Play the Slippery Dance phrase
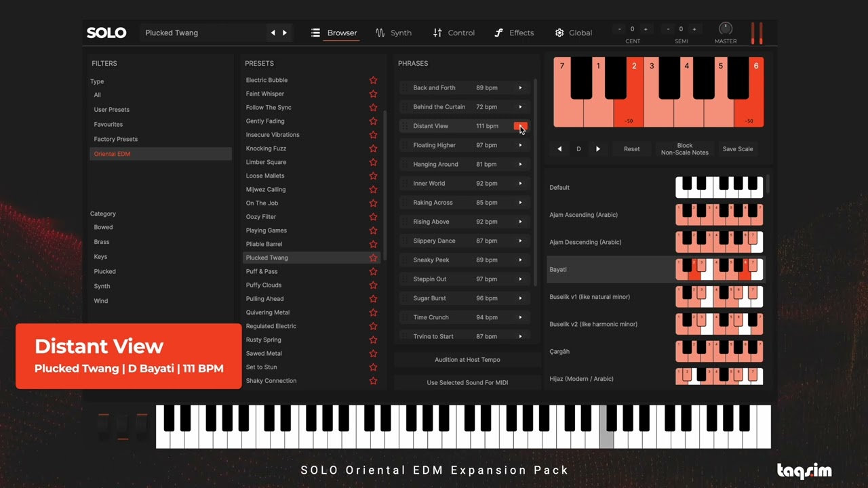Screen dimensions: 868x488 [520, 241]
